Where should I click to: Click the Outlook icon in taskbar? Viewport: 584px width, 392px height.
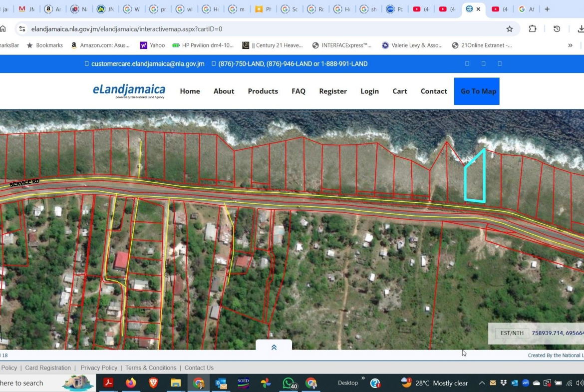coord(221,383)
